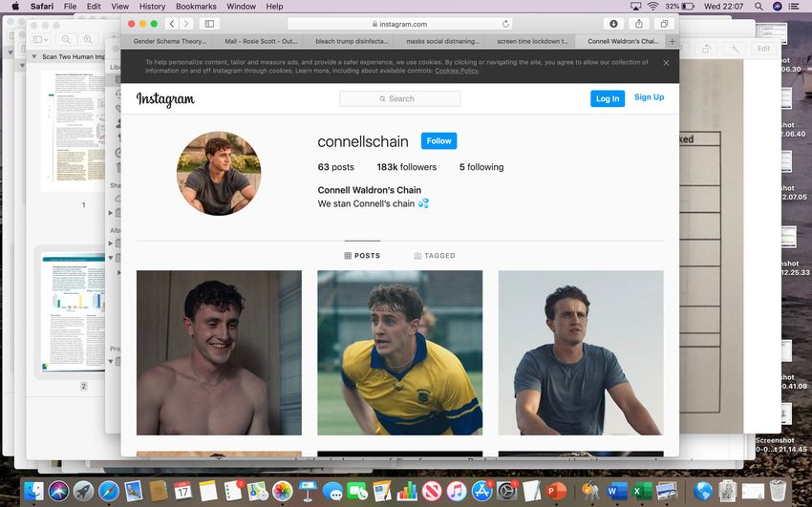Dismiss the cookie notice banner

(x=666, y=63)
